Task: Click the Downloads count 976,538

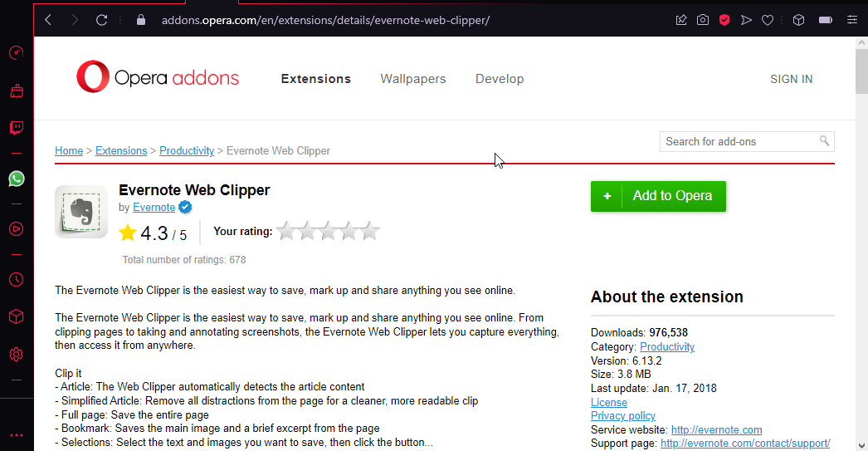Action: tap(668, 332)
